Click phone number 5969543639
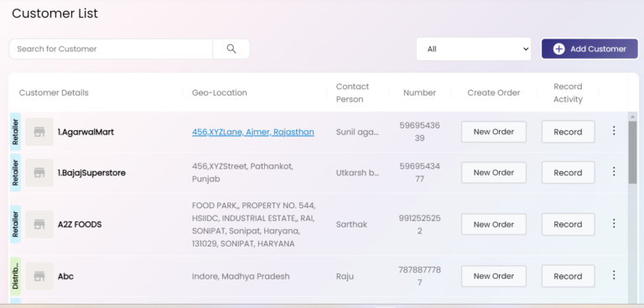 419,132
